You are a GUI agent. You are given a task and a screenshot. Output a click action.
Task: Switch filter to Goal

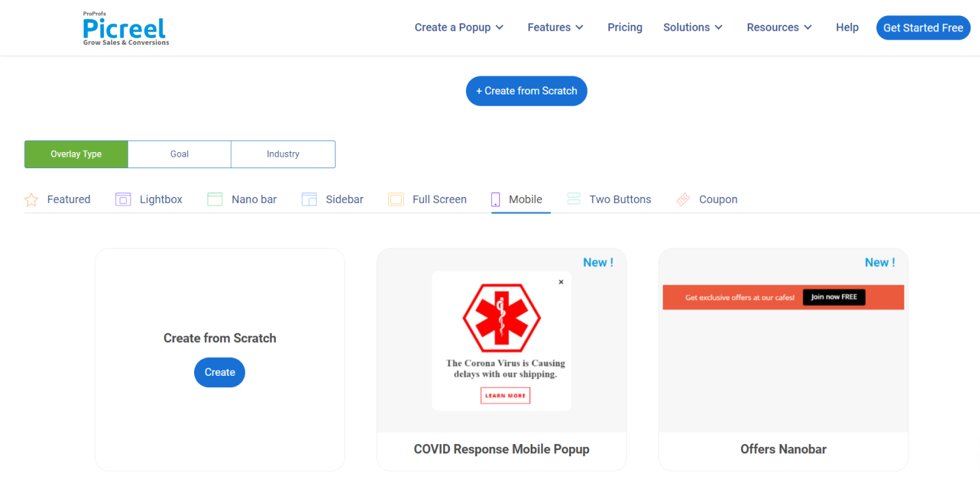(179, 154)
